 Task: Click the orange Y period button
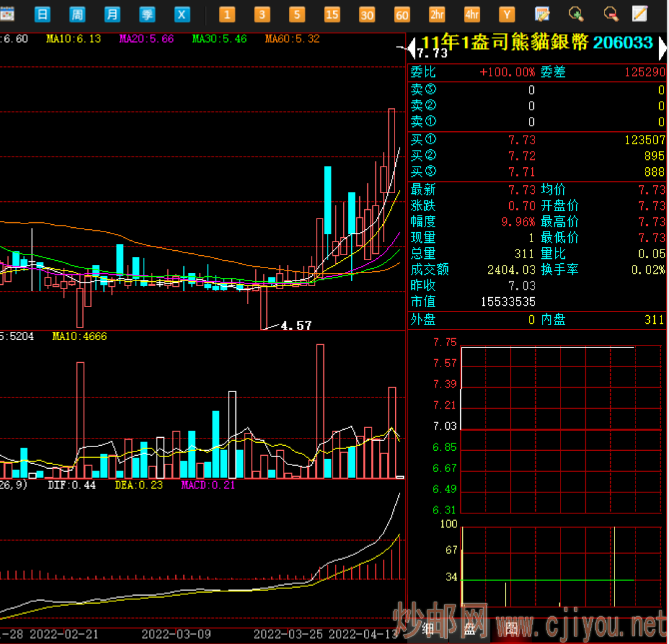507,14
